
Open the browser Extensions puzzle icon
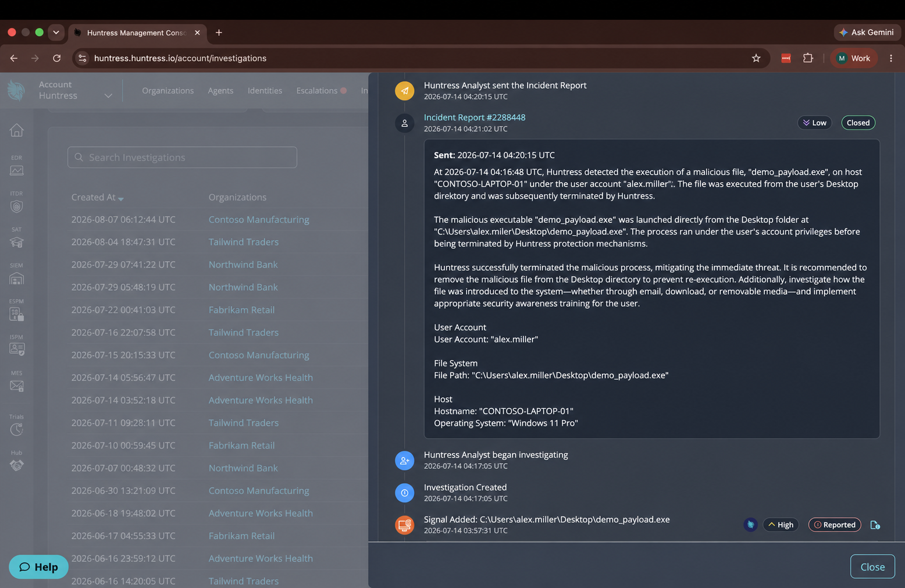[x=808, y=58]
